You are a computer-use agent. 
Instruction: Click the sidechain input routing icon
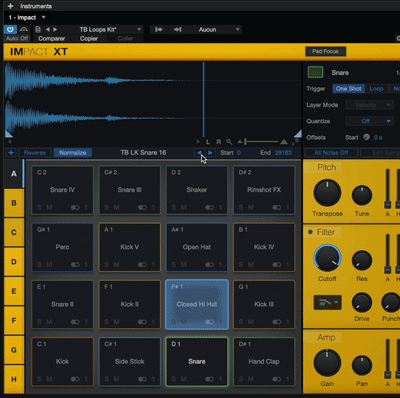pos(158,30)
